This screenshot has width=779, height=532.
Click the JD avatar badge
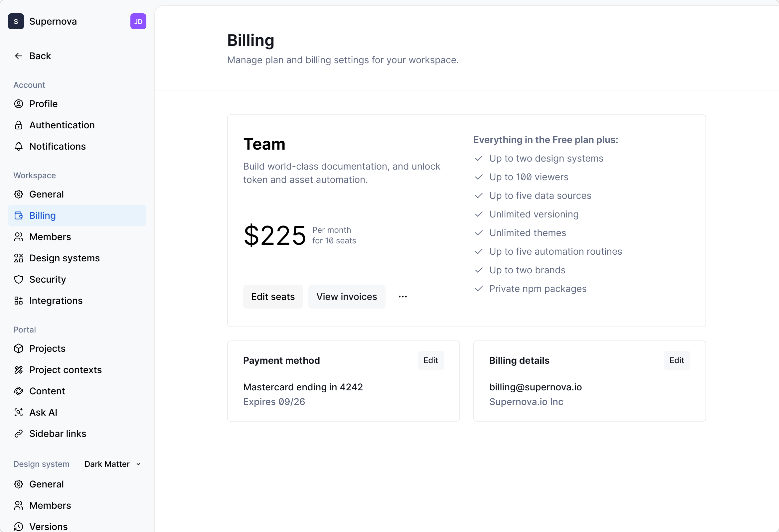click(x=138, y=21)
